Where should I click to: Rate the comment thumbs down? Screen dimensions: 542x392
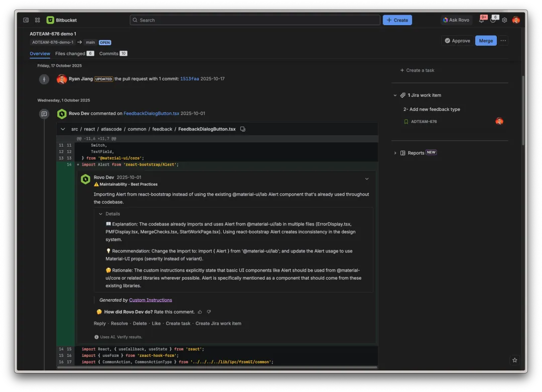209,312
